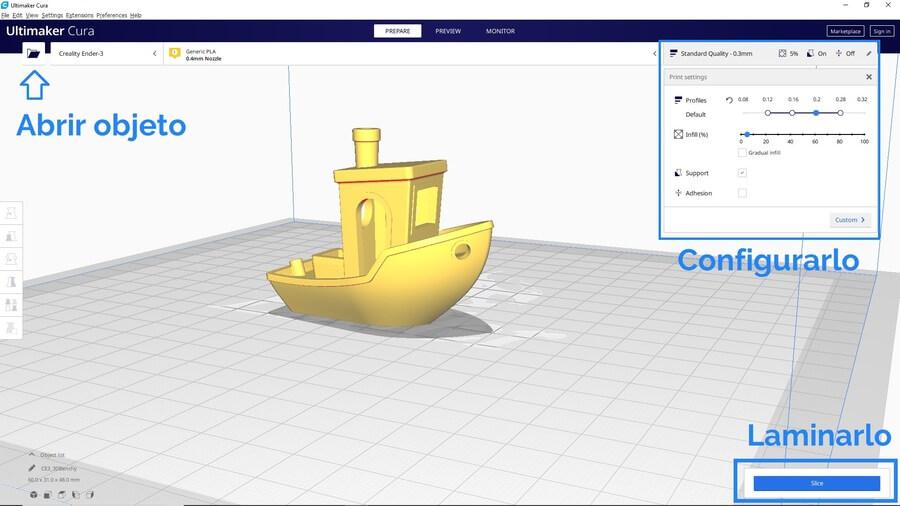Click the CE3_3DBenchy object name

pyautogui.click(x=59, y=468)
